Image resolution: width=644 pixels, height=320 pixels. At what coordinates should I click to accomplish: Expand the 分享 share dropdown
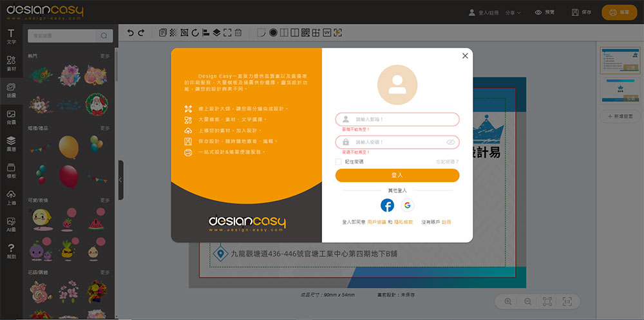coord(513,12)
